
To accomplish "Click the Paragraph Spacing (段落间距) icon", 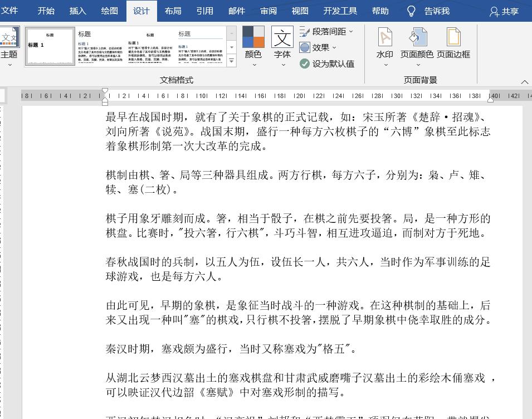I will [x=304, y=31].
